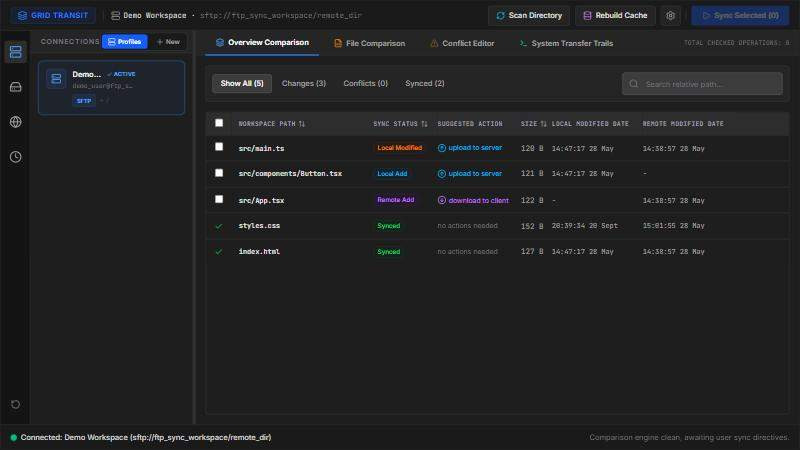Screen dimensions: 800x450
Task: Click the Scan Directory button
Action: click(x=529, y=16)
